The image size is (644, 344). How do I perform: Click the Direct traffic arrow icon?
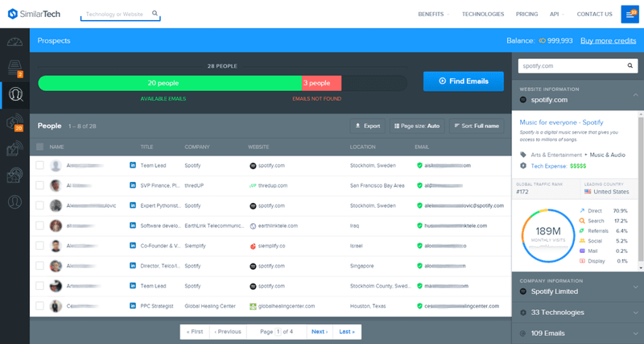tap(582, 211)
